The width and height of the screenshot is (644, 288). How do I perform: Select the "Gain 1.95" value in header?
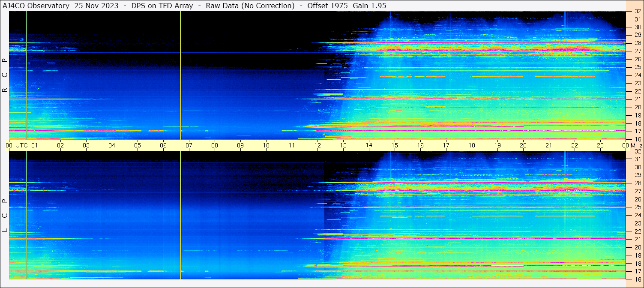[369, 6]
